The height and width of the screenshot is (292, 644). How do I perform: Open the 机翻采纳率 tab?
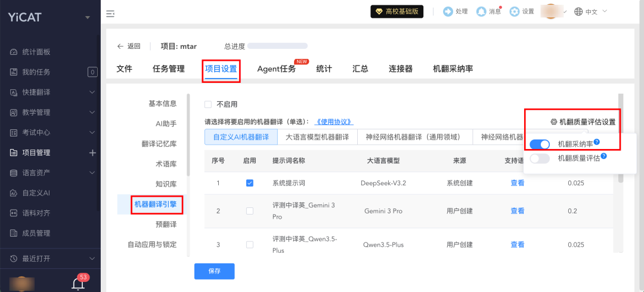[x=453, y=69]
